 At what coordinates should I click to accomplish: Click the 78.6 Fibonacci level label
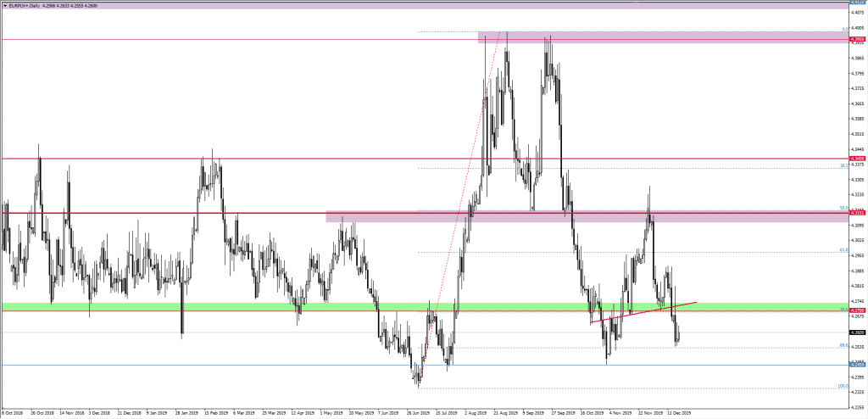[843, 310]
